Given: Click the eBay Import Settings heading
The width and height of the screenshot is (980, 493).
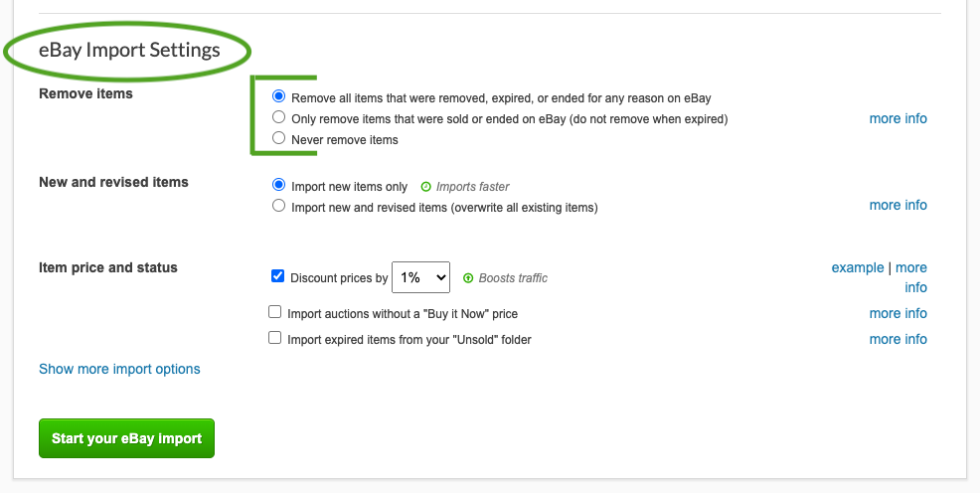Looking at the screenshot, I should click(129, 50).
